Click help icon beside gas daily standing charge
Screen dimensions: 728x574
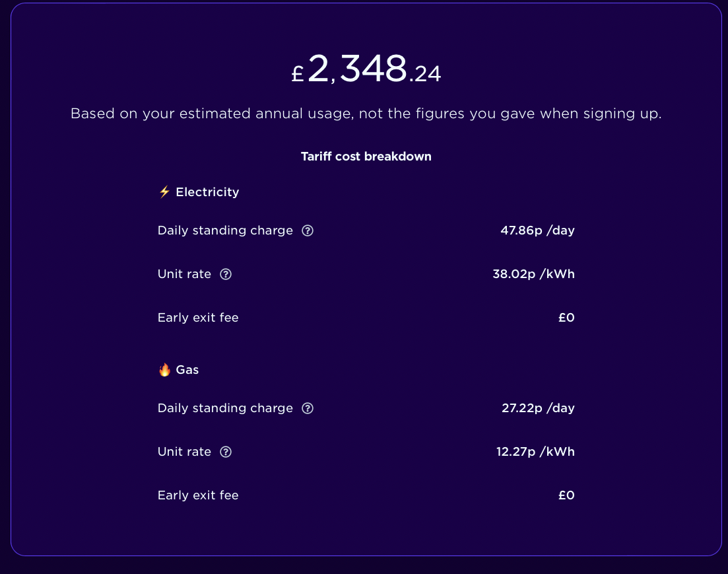308,408
